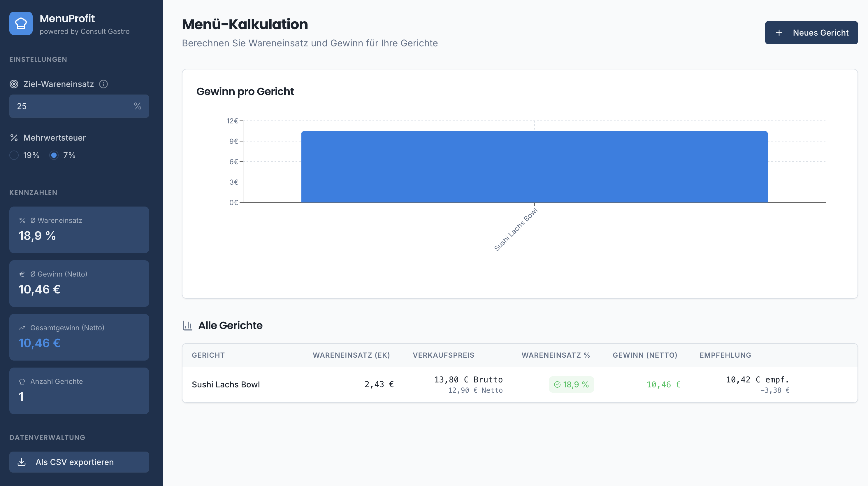
Task: Click the green 18,9 % Wareneinsatz badge
Action: point(571,384)
